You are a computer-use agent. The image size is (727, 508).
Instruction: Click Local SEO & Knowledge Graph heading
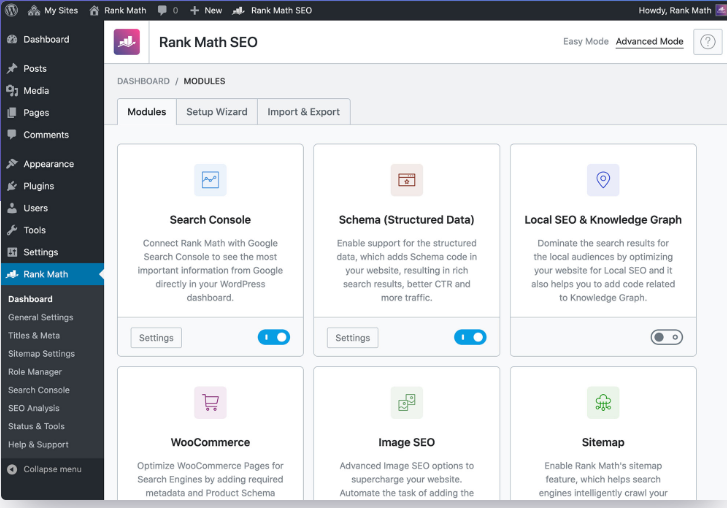[x=603, y=220]
